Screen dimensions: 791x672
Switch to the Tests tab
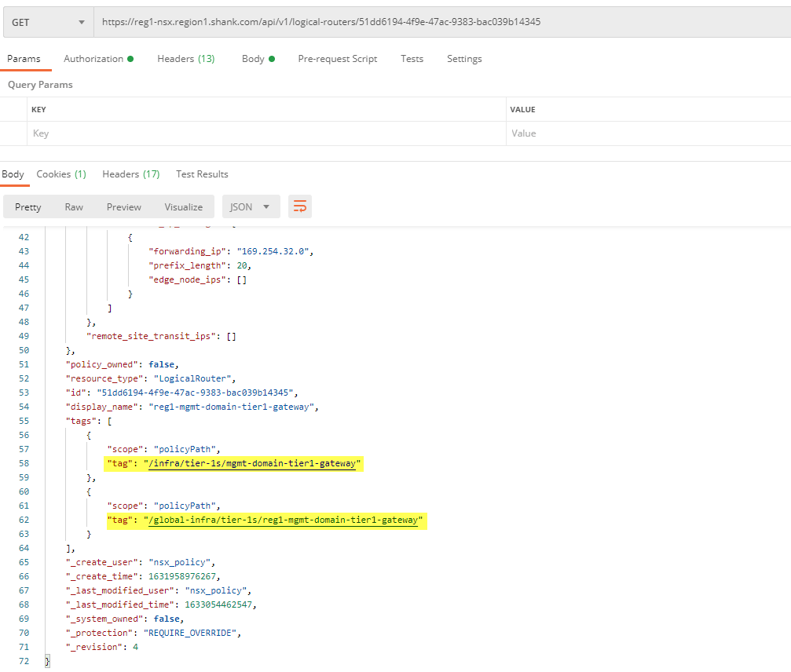pos(412,59)
